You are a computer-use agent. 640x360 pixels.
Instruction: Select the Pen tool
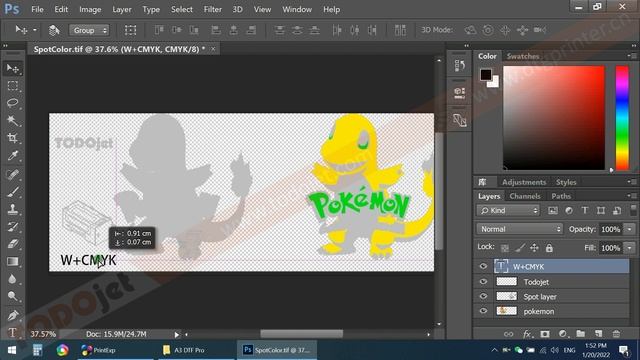coord(13,315)
